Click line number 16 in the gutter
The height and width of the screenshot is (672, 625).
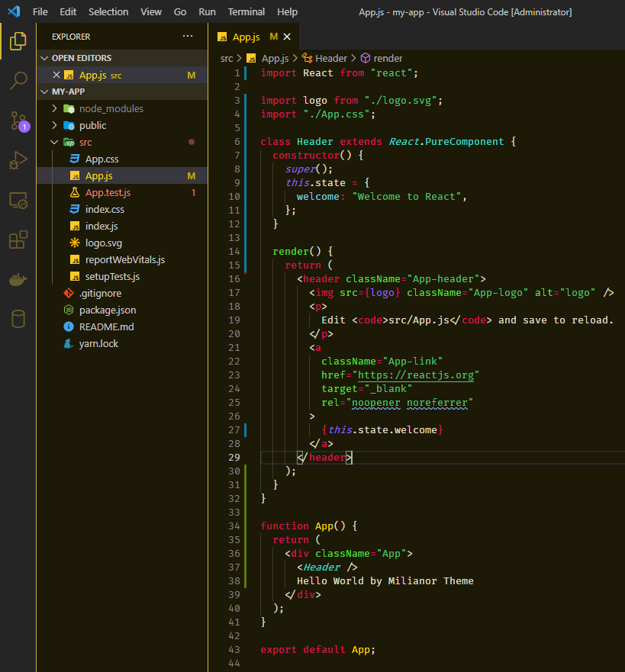[234, 279]
